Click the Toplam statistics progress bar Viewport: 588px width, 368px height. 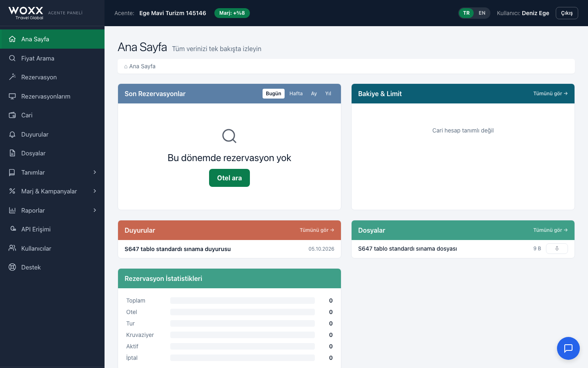pyautogui.click(x=243, y=301)
